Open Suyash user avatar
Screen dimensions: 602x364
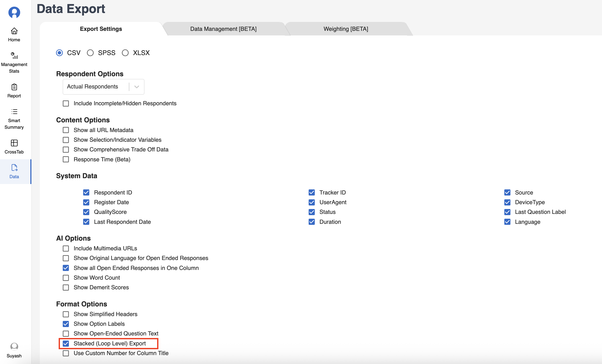coord(14,346)
